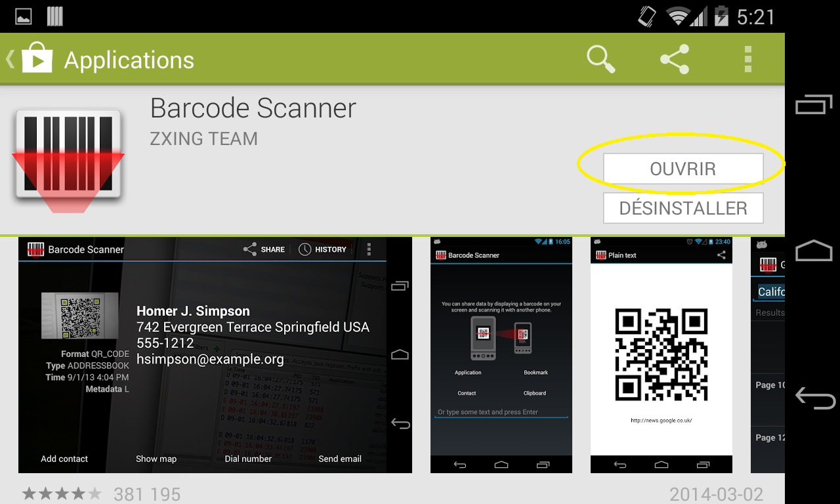Tap the Barcode Scanner app title
The height and width of the screenshot is (504, 840).
click(253, 108)
